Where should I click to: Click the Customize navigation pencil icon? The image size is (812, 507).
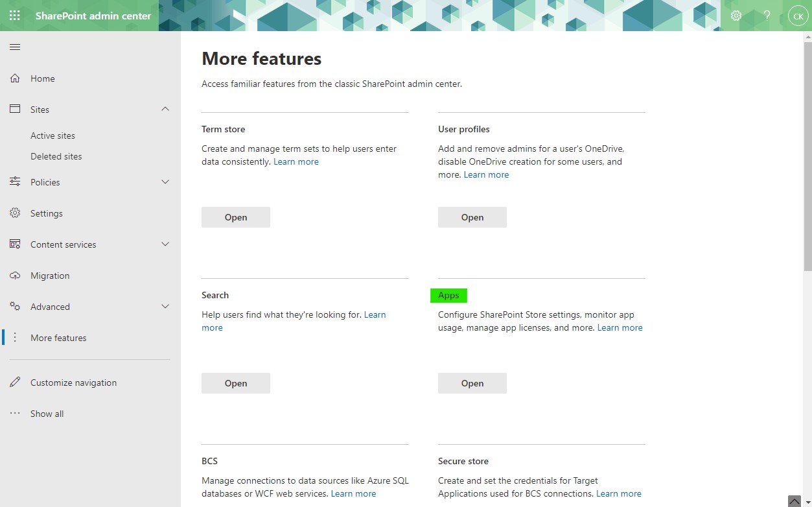(15, 383)
